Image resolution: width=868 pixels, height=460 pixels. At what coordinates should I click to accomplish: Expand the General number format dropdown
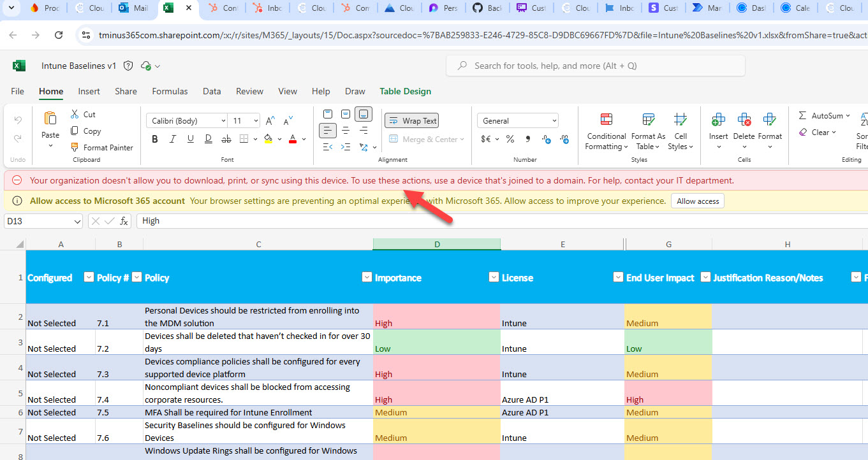517,120
